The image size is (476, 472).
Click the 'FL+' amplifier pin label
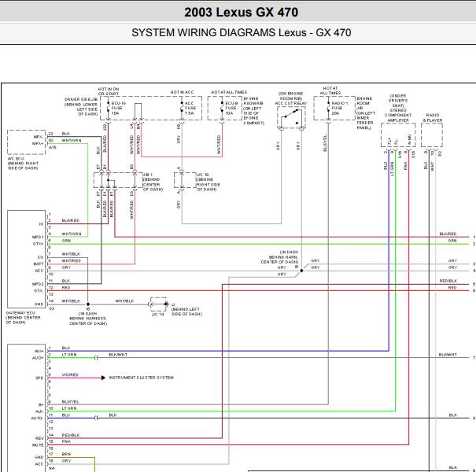pos(389,141)
